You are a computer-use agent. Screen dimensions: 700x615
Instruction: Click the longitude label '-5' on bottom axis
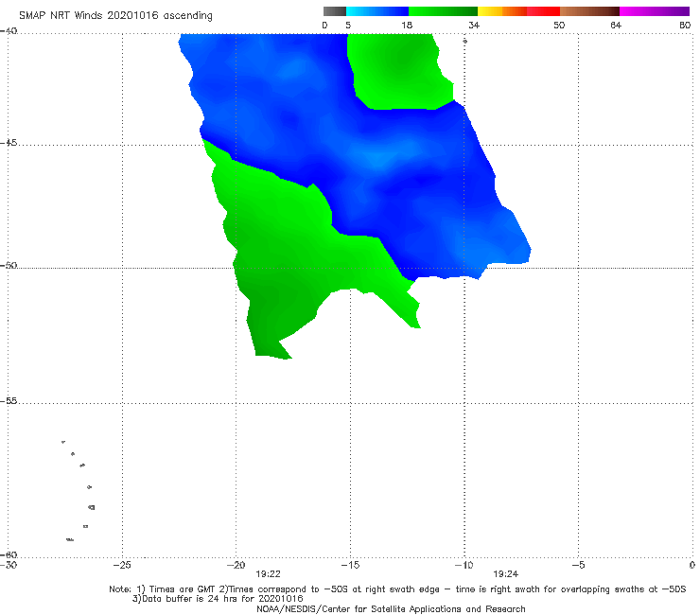click(578, 565)
